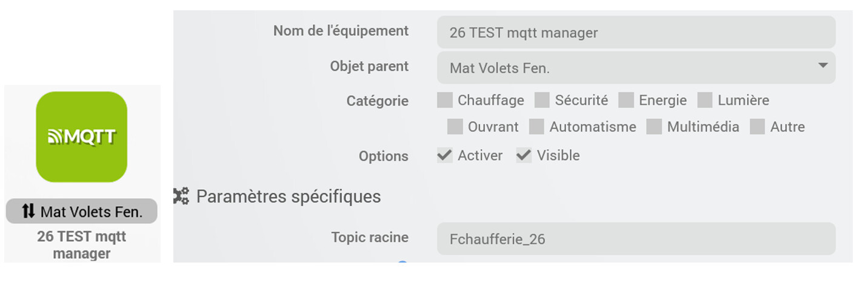Check the Energie category box
The height and width of the screenshot is (288, 868).
(626, 100)
